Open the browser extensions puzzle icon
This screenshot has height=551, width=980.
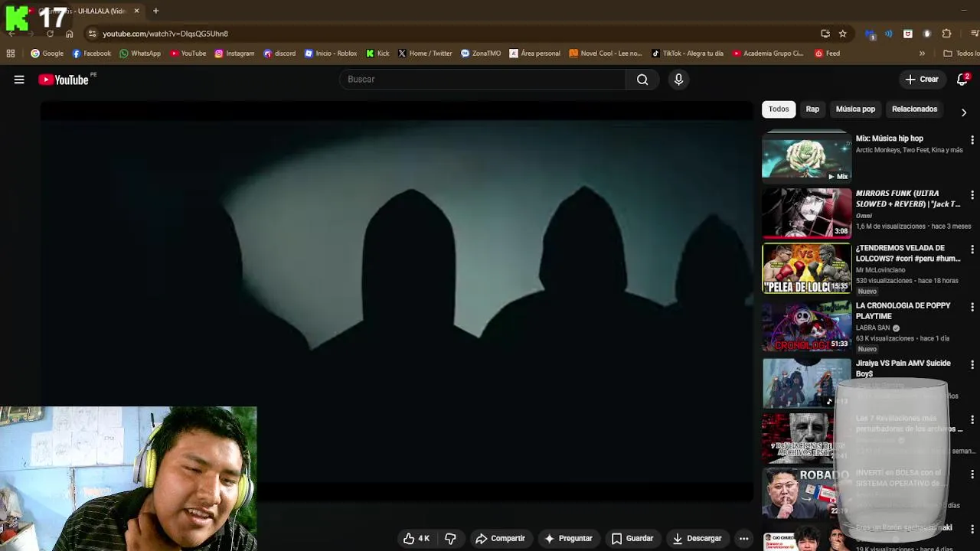tap(946, 34)
